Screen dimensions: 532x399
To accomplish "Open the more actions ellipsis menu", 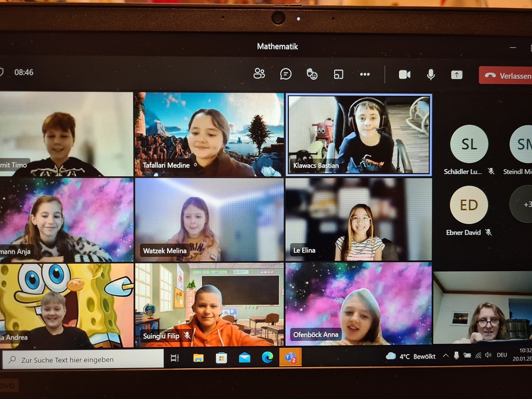I will [x=365, y=74].
